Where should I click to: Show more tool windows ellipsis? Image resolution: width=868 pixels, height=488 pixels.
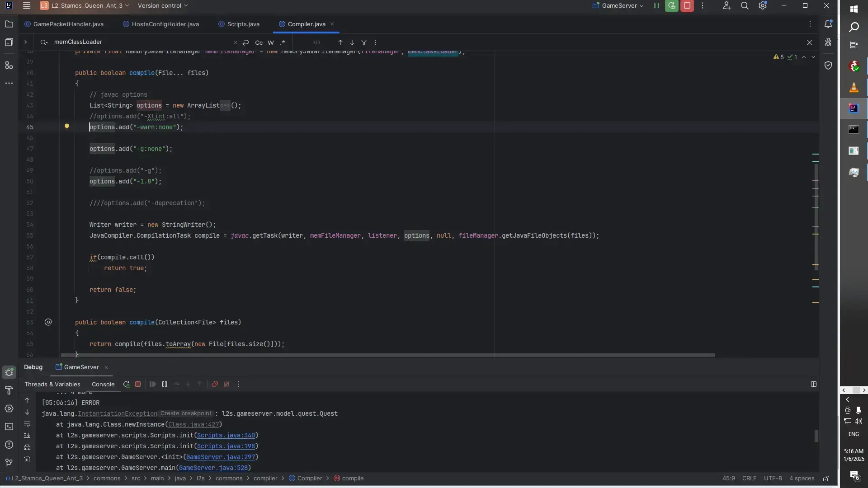click(x=9, y=84)
